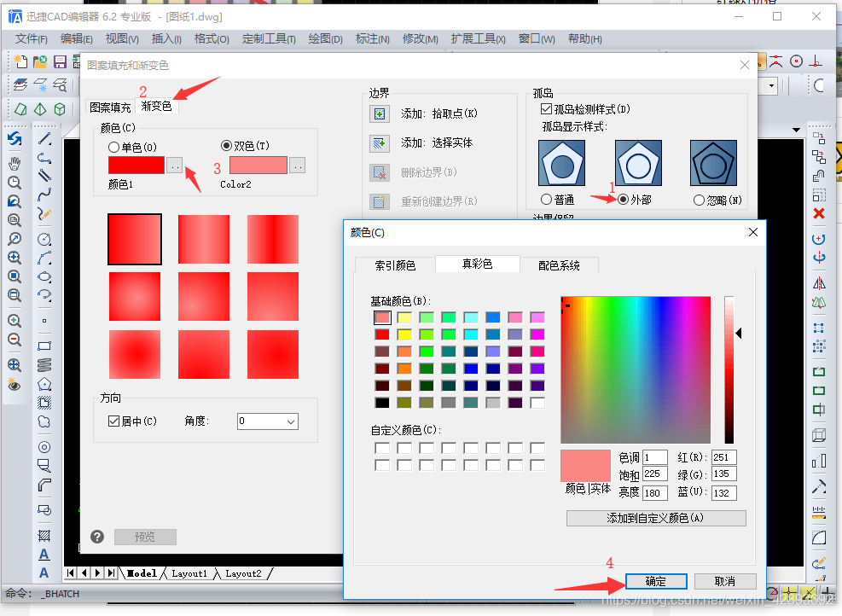Screen dimensions: 842x616
Task: Pick pure white from basic colors
Action: point(537,403)
